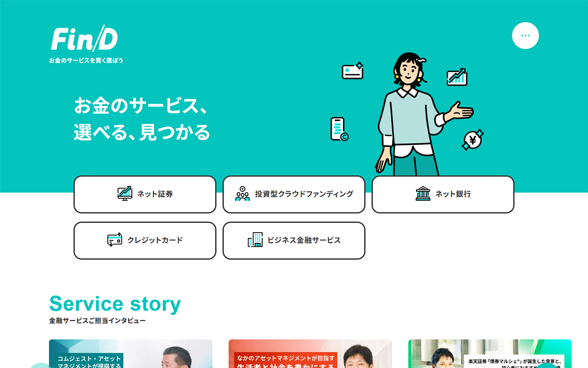The image size is (588, 368).
Task: Open the なかのアセットマネジメント interview card
Action: pos(310,354)
